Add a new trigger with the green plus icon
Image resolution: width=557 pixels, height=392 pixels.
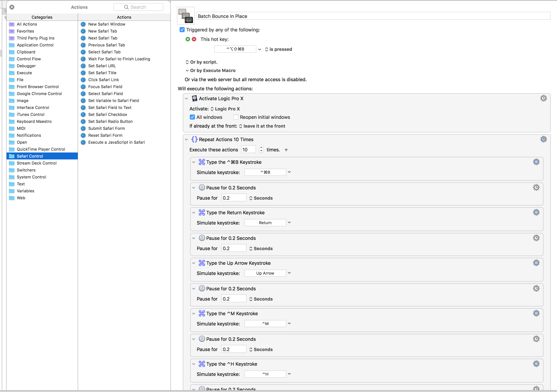188,39
